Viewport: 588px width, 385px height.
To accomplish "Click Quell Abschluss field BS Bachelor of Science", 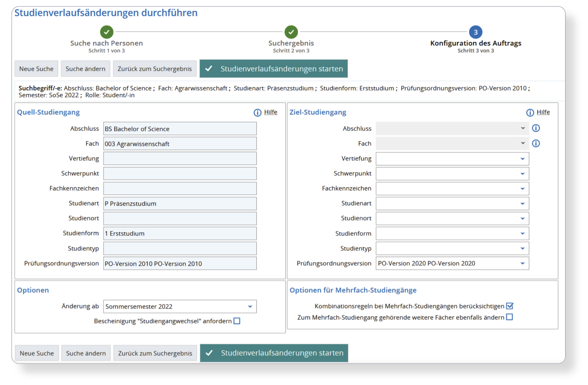I will coord(180,129).
